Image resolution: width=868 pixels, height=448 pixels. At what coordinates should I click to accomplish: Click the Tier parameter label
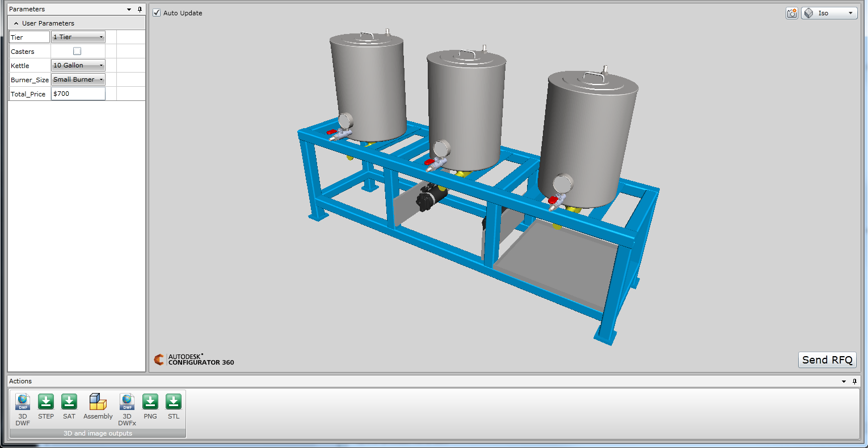(17, 37)
